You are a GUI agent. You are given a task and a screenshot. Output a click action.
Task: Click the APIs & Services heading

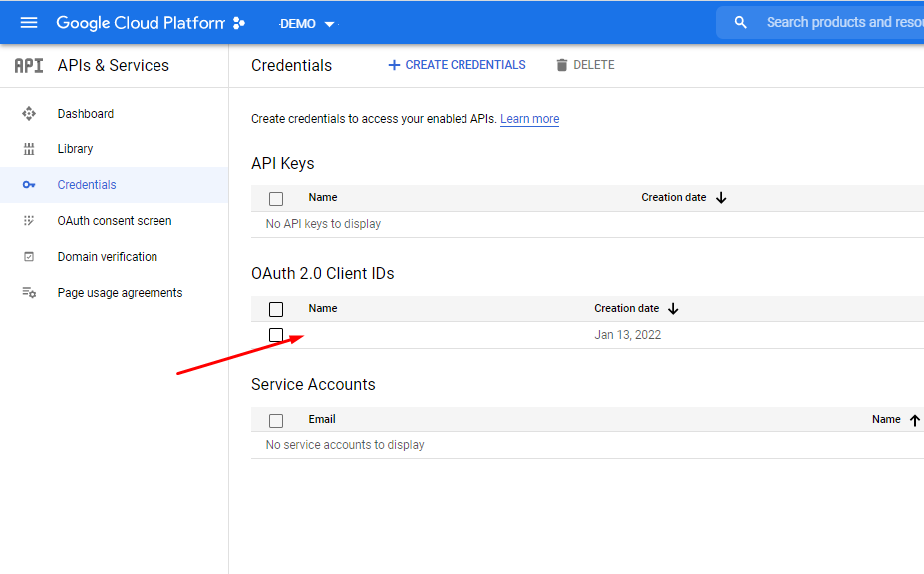point(114,66)
